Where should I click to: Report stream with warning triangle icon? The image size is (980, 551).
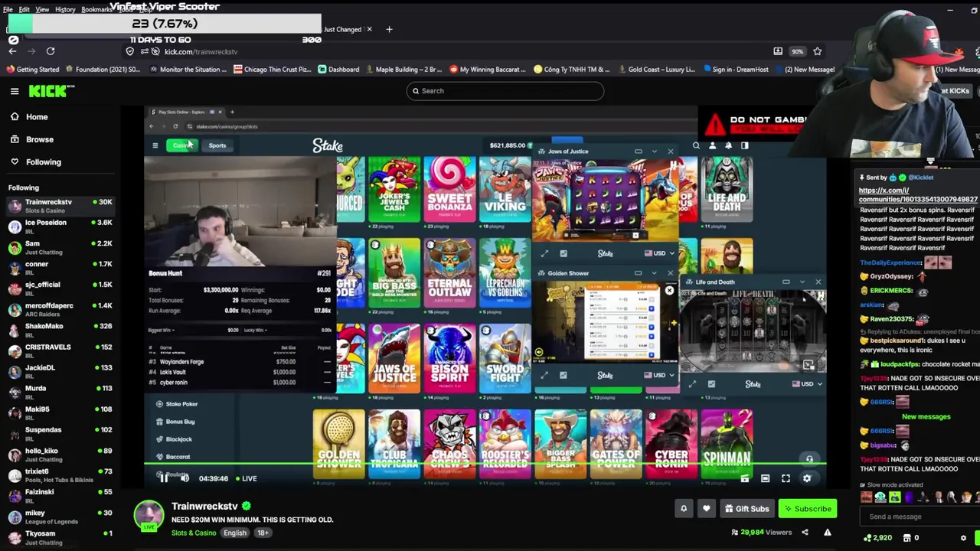pyautogui.click(x=827, y=532)
